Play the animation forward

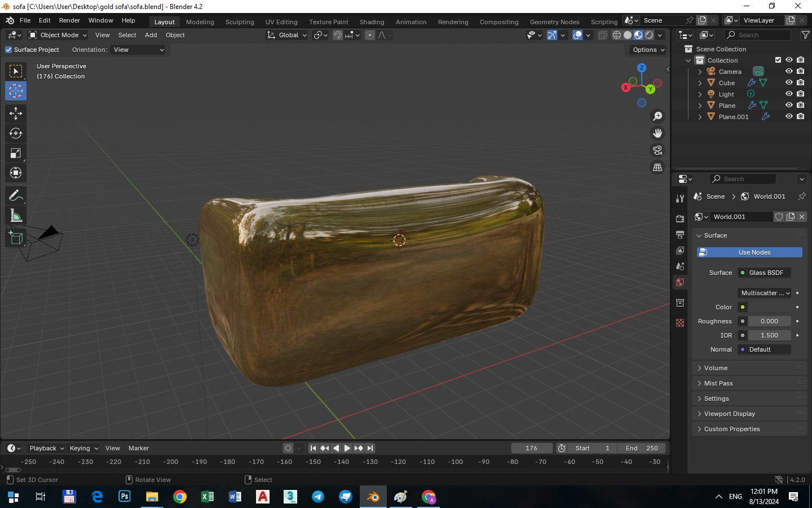point(347,448)
